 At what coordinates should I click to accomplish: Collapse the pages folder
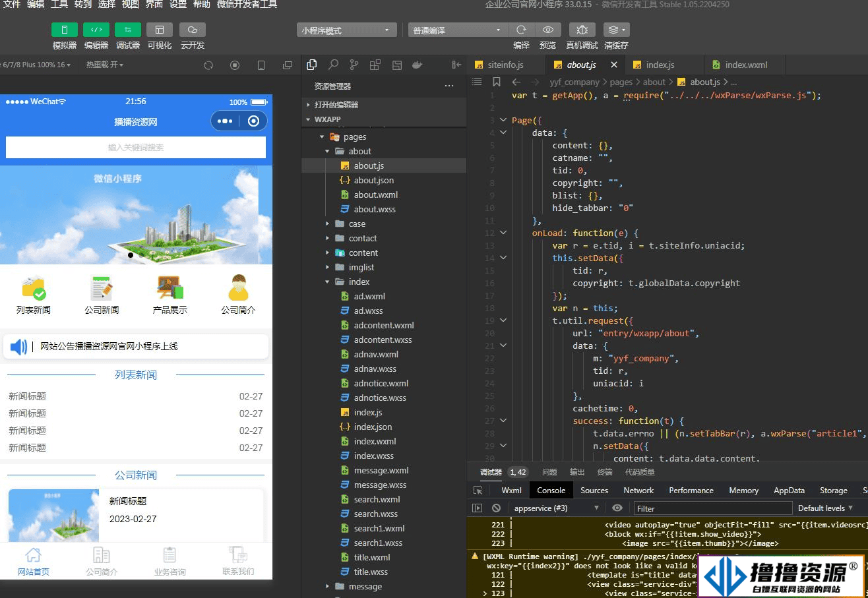(384, 136)
